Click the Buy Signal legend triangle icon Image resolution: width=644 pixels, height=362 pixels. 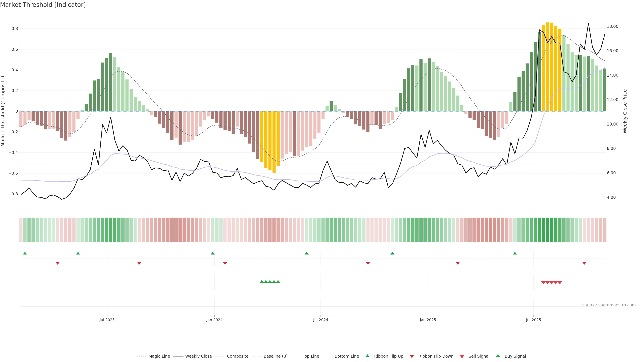[x=498, y=356]
